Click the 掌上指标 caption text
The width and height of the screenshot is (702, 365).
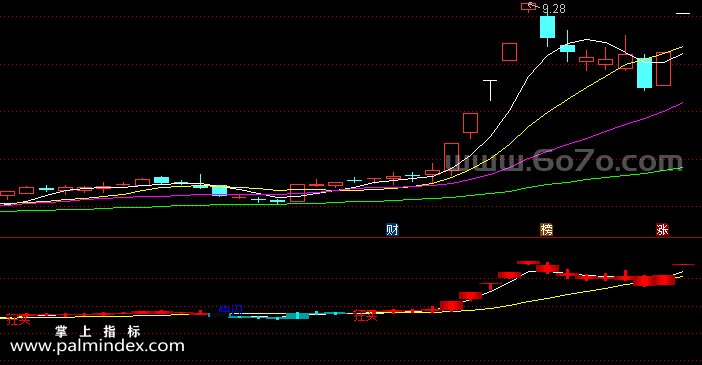coord(98,331)
